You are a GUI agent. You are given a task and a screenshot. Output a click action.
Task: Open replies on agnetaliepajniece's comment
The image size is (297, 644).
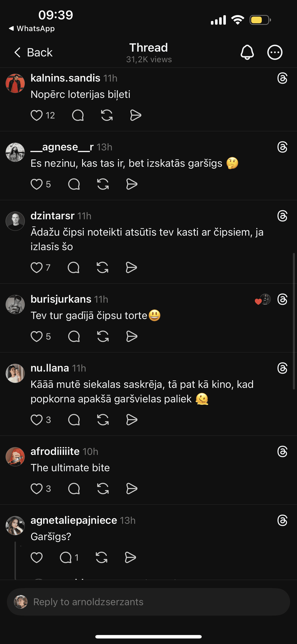point(66,557)
